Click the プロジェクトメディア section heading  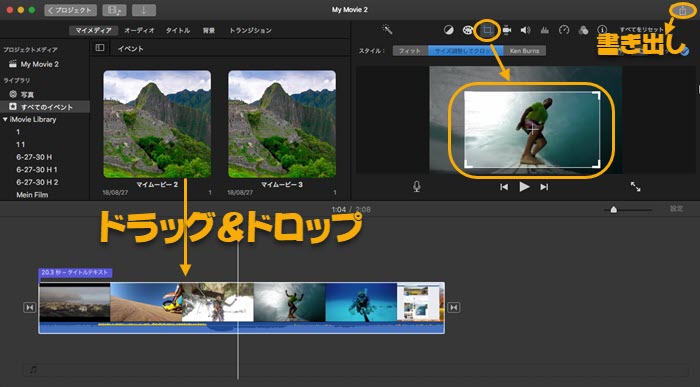30,50
